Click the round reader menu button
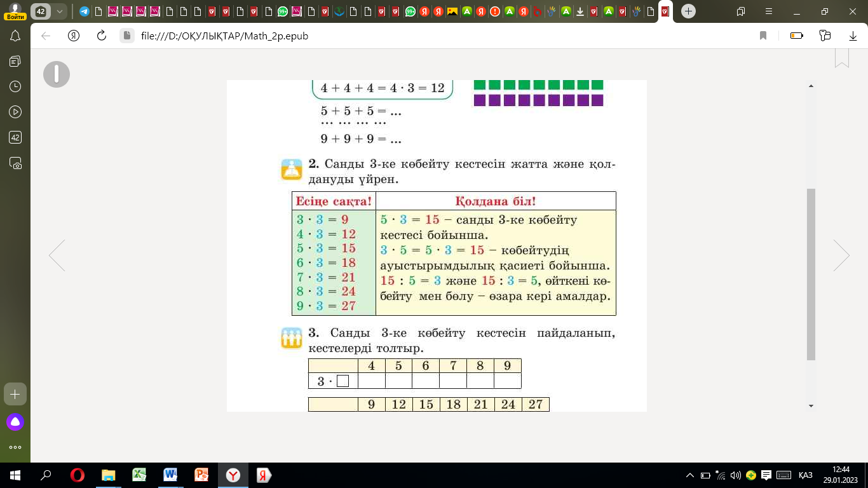This screenshot has height=488, width=868. click(57, 74)
